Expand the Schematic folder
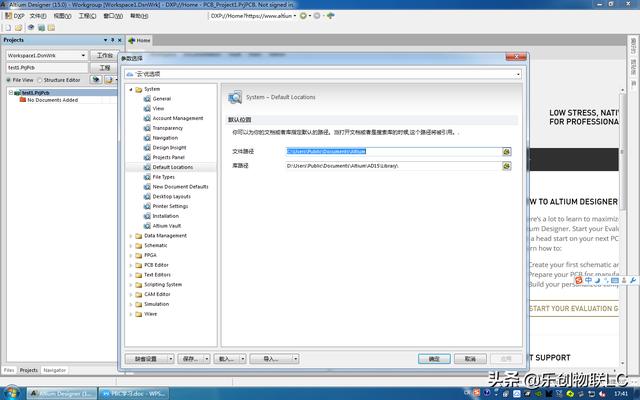 [131, 246]
